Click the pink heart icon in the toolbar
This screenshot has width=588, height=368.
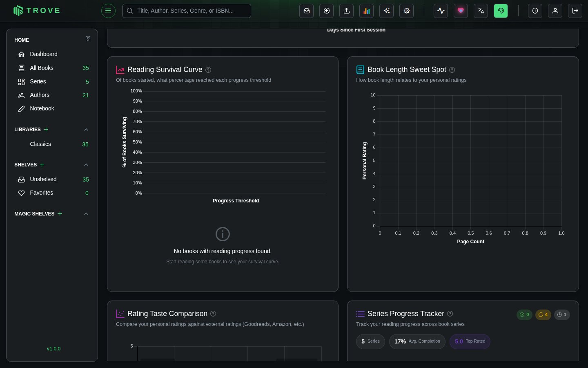(461, 11)
